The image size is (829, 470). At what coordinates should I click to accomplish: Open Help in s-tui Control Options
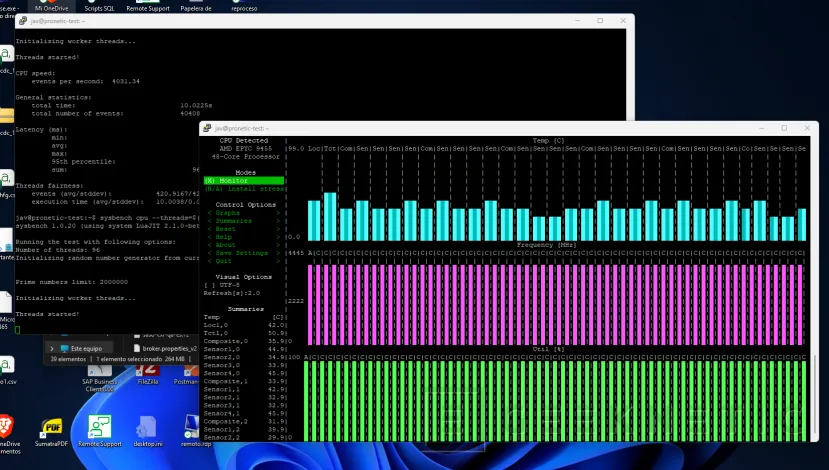click(244, 237)
